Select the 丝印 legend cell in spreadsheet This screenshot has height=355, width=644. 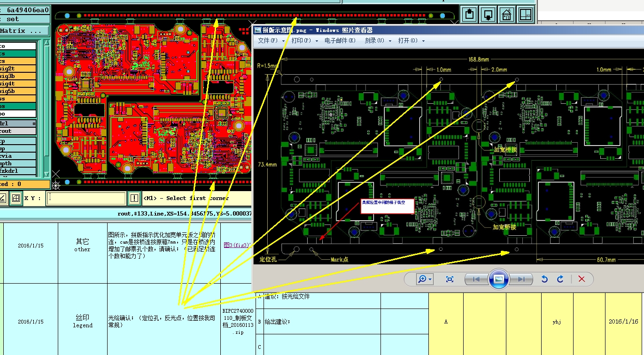point(82,318)
